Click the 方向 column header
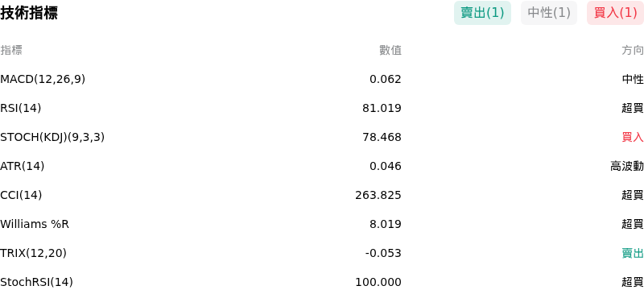Screen dimensions: 644x290 pos(633,50)
